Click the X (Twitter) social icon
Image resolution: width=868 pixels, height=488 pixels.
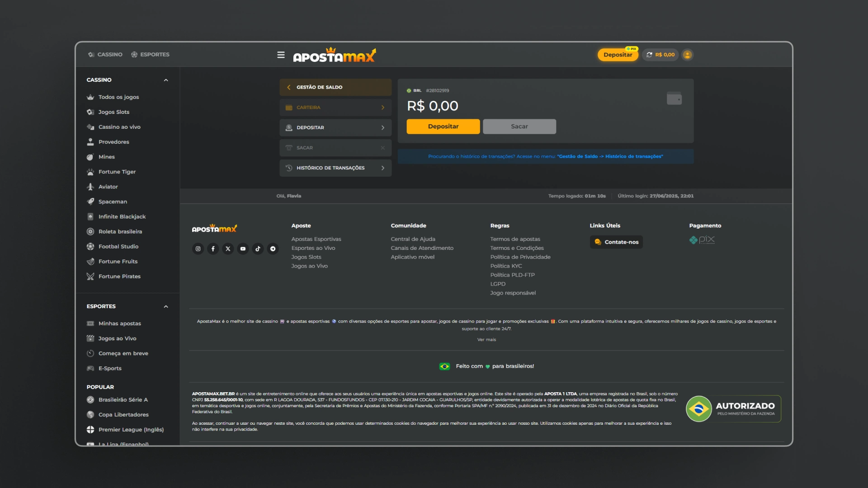point(228,249)
